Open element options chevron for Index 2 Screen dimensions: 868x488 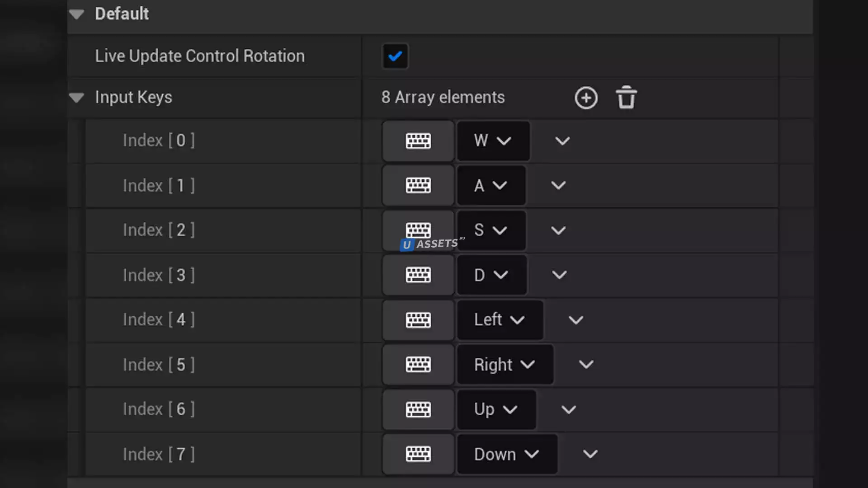(x=558, y=230)
